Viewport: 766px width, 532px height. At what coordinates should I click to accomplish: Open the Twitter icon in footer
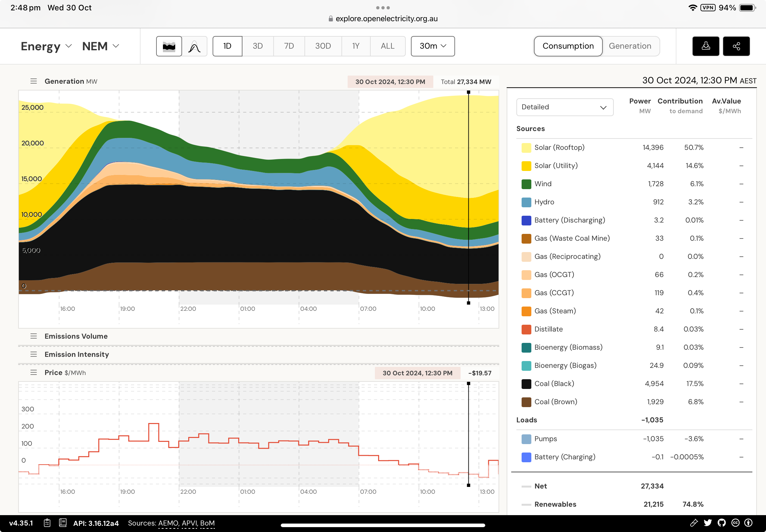708,523
